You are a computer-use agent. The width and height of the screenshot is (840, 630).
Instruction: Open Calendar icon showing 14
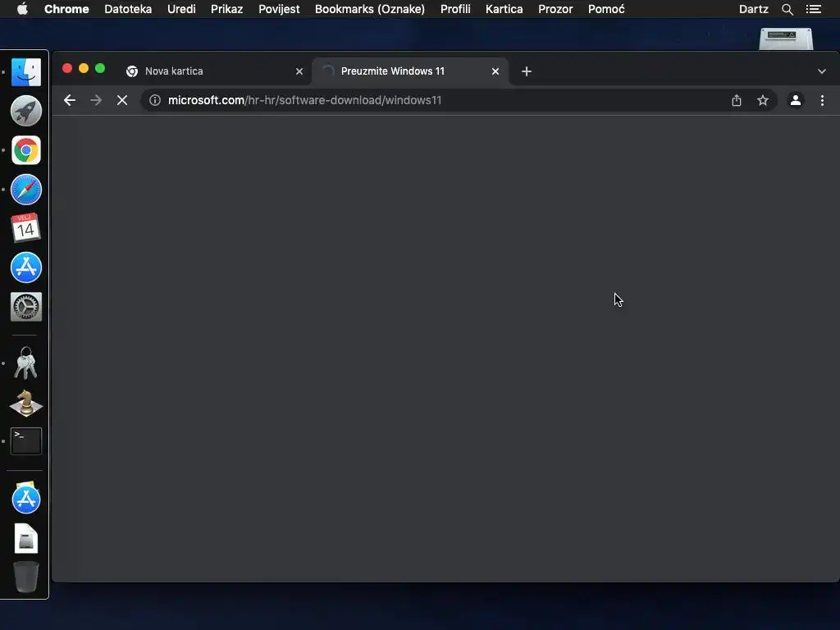(x=25, y=228)
